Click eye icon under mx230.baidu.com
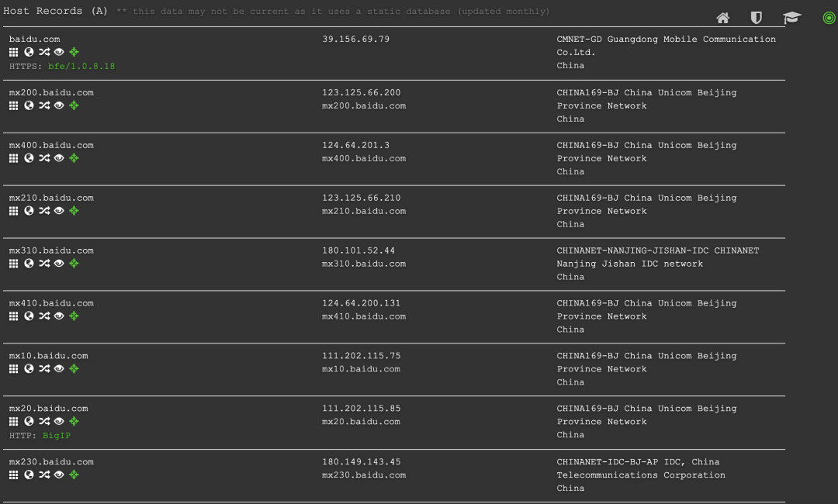 tap(59, 475)
